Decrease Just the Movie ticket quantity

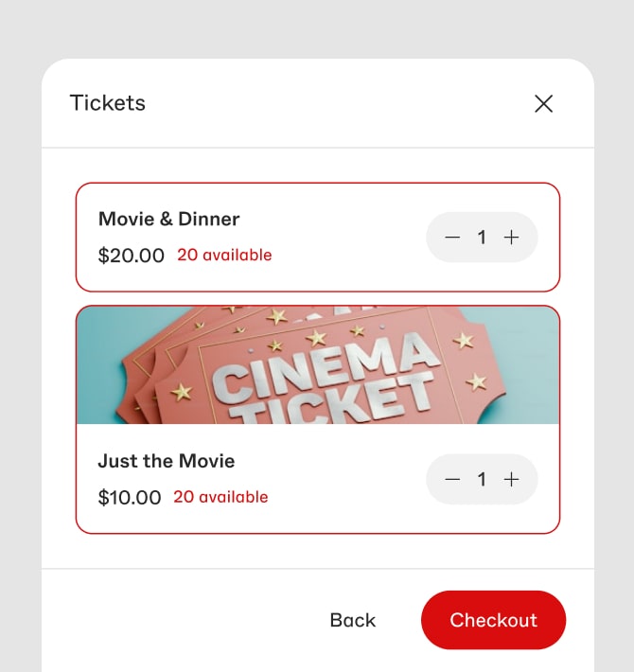(452, 479)
